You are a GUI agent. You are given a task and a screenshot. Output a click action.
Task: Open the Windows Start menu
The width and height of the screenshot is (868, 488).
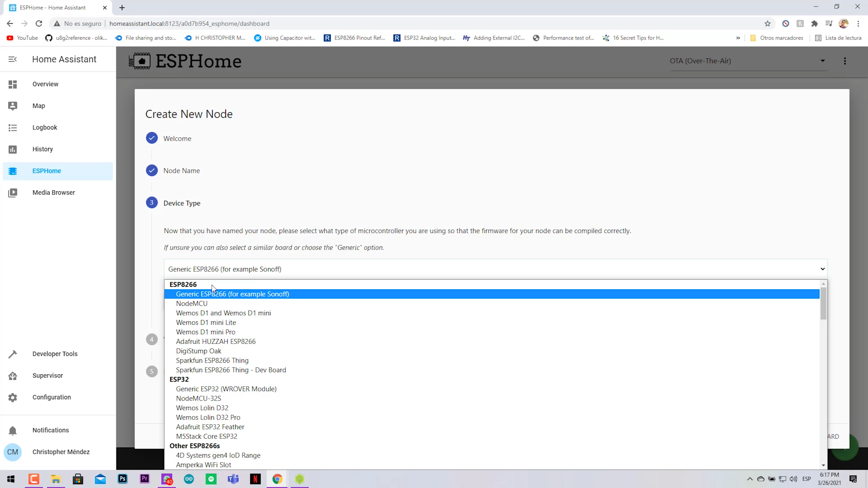point(11,479)
